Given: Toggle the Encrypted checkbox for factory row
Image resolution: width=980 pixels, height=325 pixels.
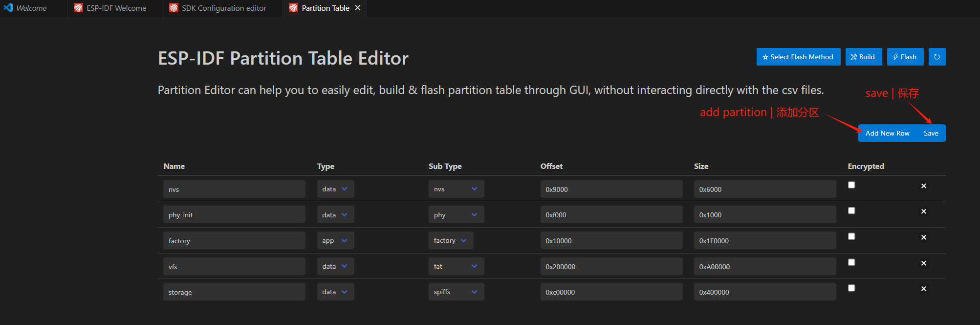Looking at the screenshot, I should pos(851,236).
